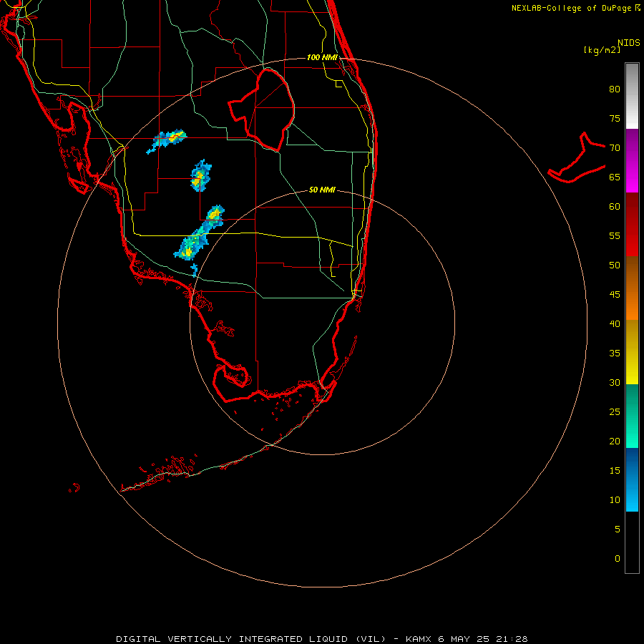Click the 50 value on the color scale
The height and width of the screenshot is (644, 644).
coord(615,265)
